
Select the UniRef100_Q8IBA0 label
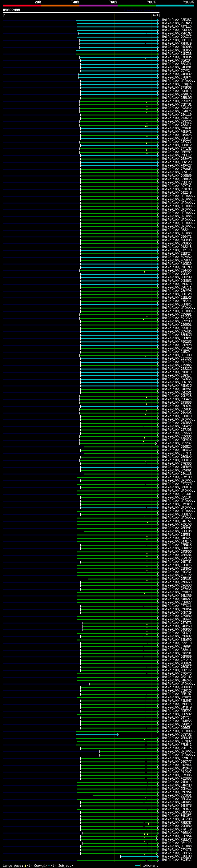177,846
